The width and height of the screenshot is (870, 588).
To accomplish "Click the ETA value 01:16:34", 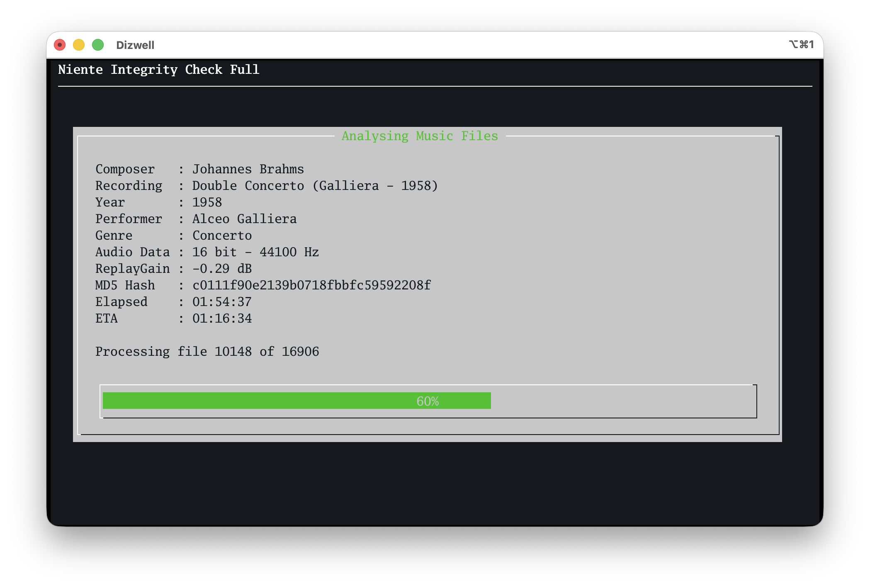I will click(222, 318).
